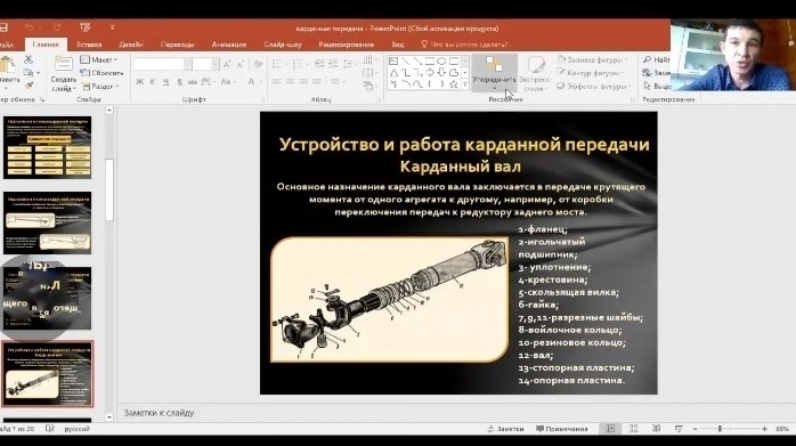Open the Макет layout dropdown
The image size is (796, 446).
[100, 59]
